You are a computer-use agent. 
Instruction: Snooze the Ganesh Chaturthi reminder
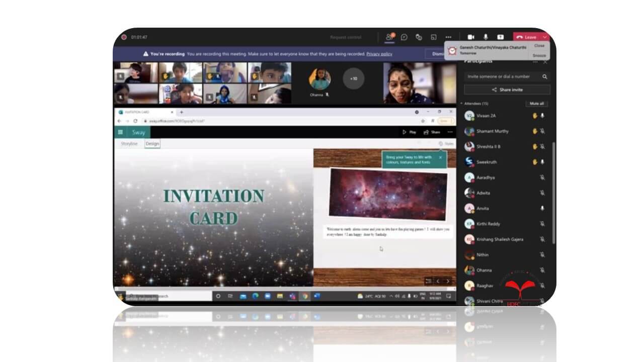tap(539, 55)
